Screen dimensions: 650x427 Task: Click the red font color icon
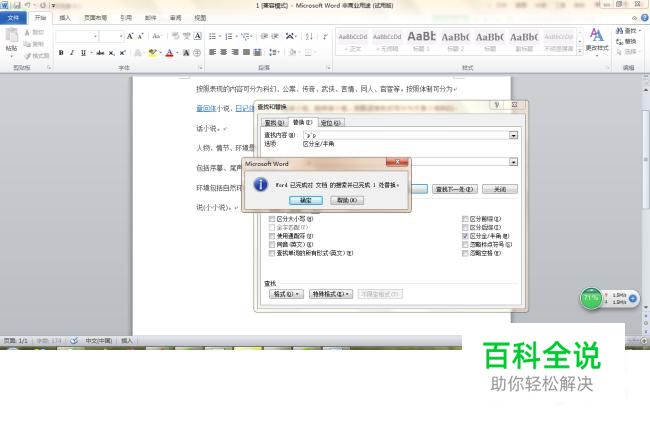click(x=169, y=53)
